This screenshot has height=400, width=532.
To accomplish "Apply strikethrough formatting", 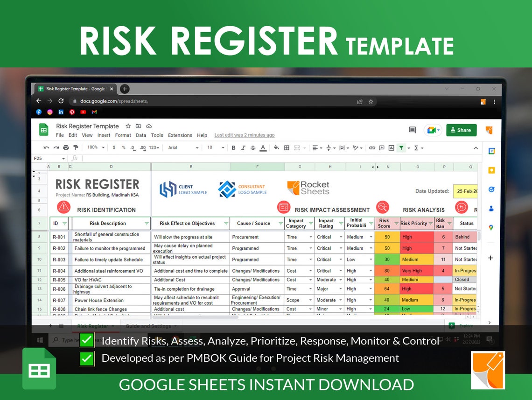I will [252, 147].
